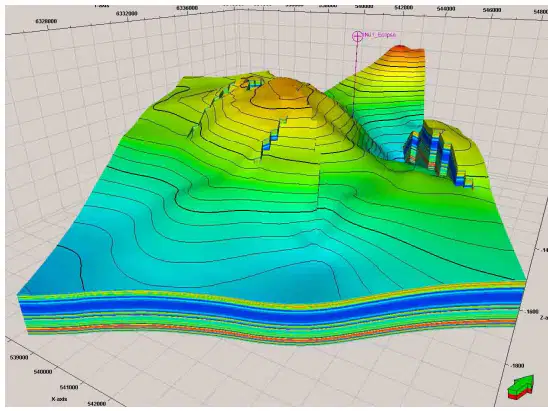Select the -1600 depth tick label
Image resolution: width=548 pixels, height=411 pixels.
532,311
